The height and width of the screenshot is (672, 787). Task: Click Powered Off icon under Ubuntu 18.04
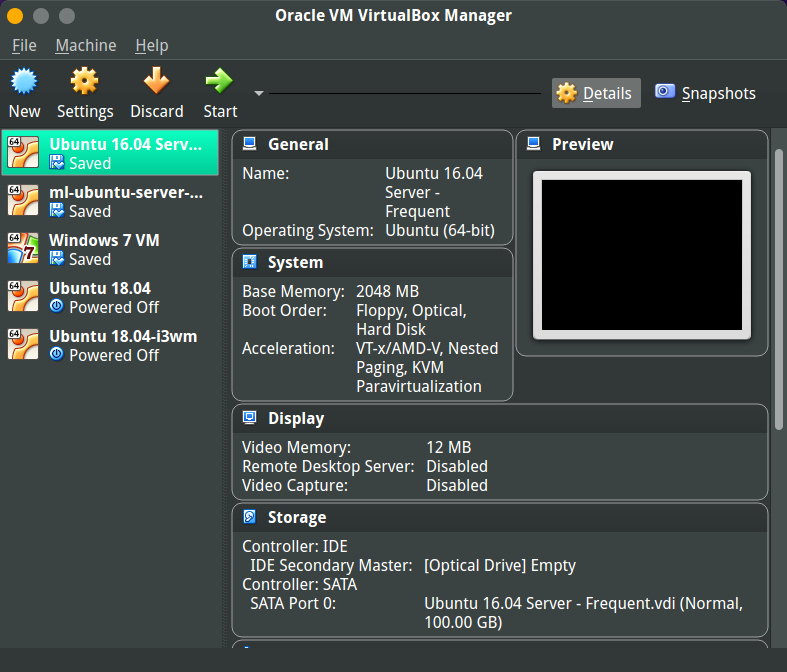pyautogui.click(x=57, y=306)
